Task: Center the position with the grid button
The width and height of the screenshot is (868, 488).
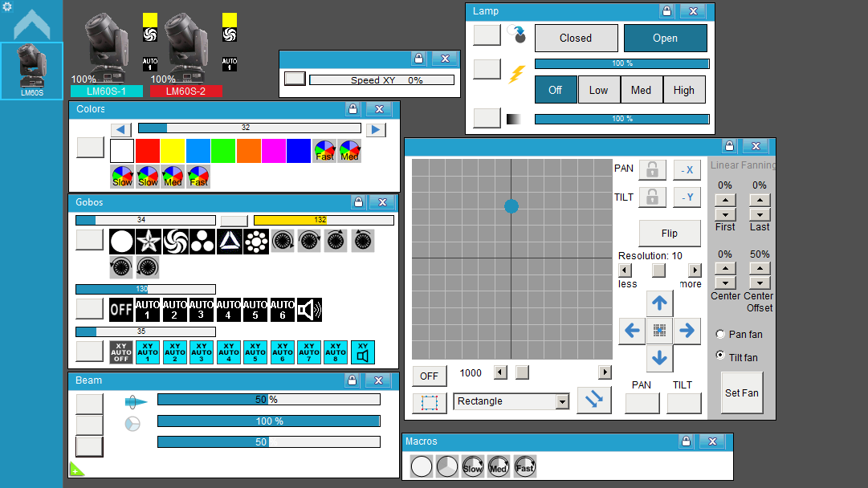Action: point(659,331)
